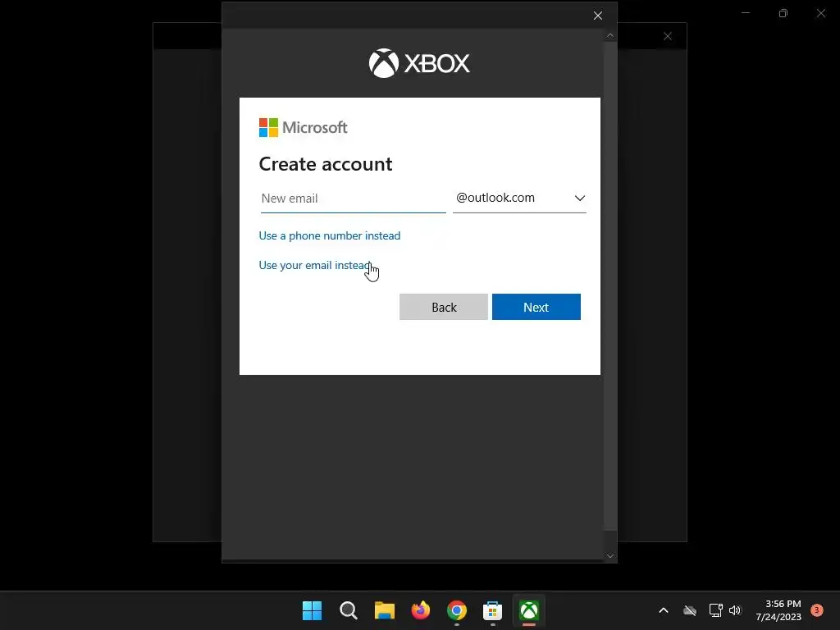
Task: Open network status tray icon
Action: point(715,610)
